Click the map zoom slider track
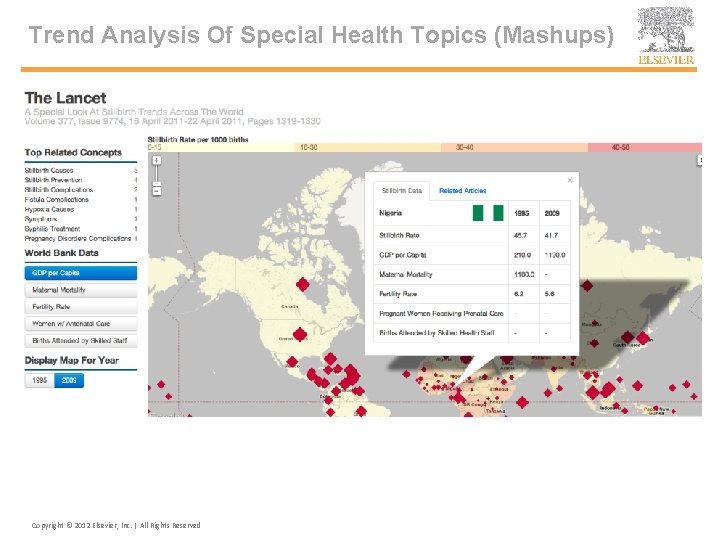This screenshot has width=720, height=540. pos(157,175)
